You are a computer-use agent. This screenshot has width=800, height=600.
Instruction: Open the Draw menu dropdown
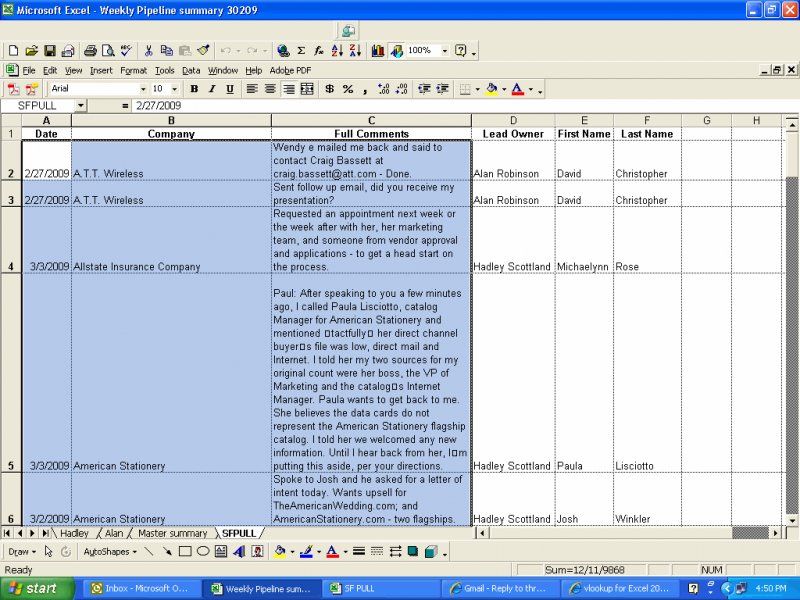click(x=22, y=552)
